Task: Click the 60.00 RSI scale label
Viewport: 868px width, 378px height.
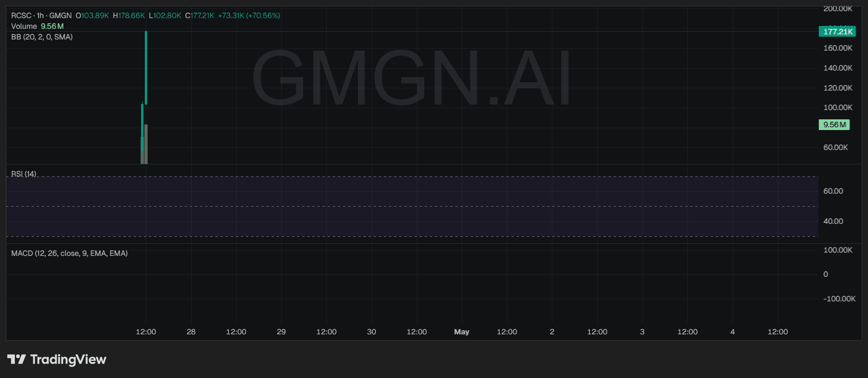Action: pos(833,191)
